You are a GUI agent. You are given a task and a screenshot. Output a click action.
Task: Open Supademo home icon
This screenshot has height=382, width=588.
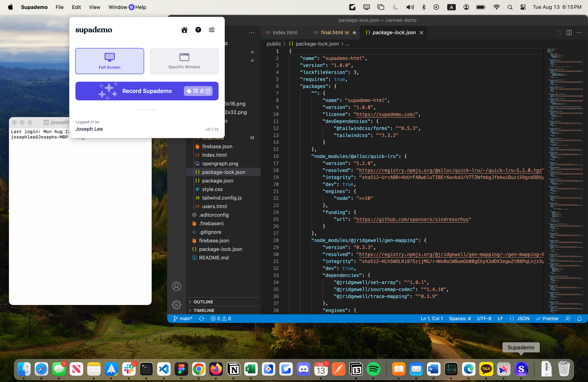(184, 30)
